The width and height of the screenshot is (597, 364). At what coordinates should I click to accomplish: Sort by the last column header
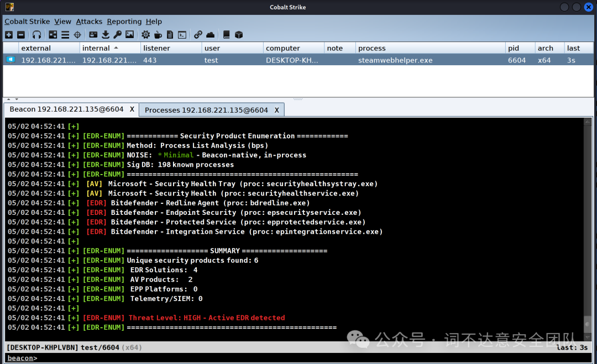(579, 48)
